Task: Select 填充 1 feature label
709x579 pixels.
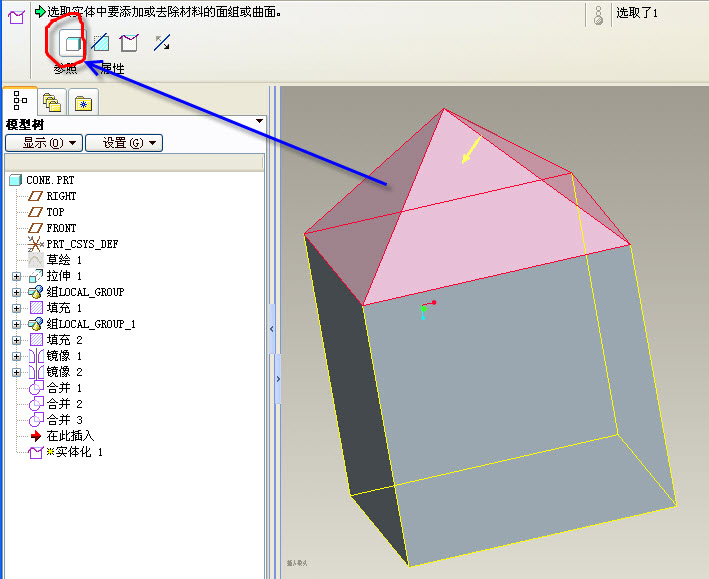Action: pos(64,308)
